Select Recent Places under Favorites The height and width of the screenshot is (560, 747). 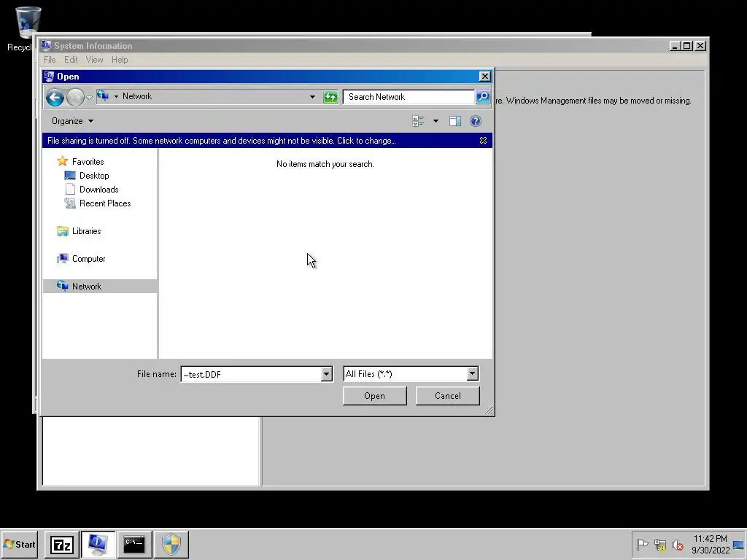[x=105, y=203]
